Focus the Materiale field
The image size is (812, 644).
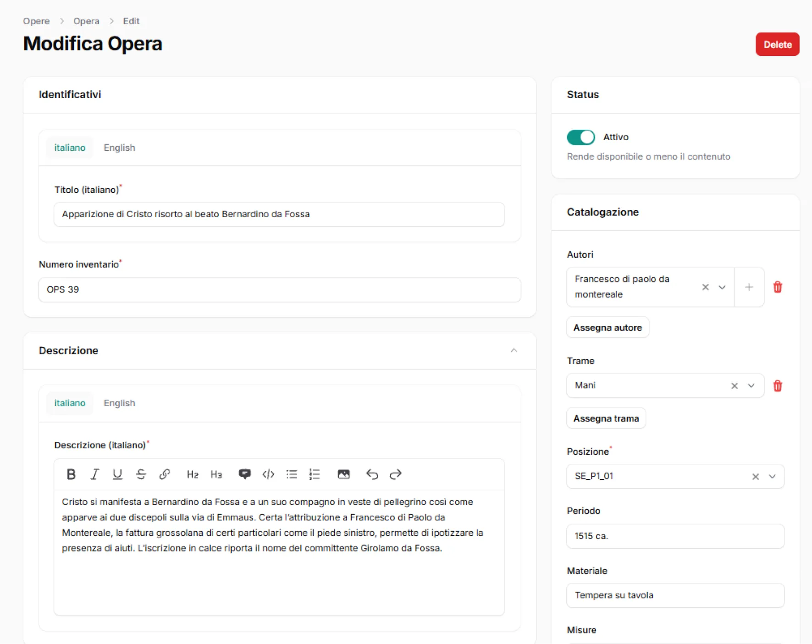point(675,595)
